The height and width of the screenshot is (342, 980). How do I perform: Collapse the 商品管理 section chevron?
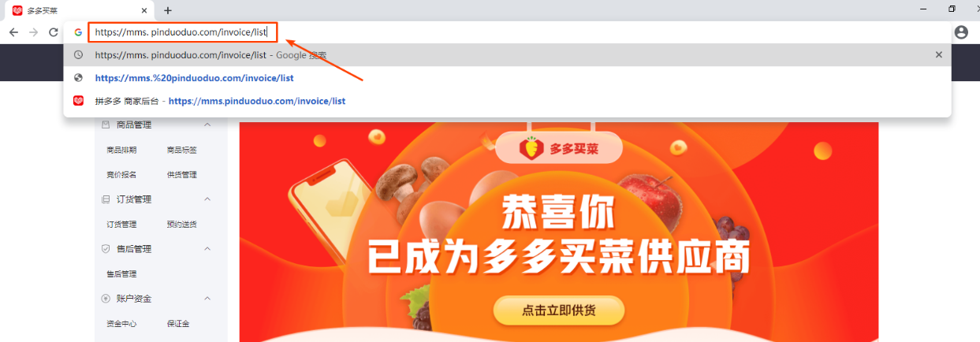point(207,125)
